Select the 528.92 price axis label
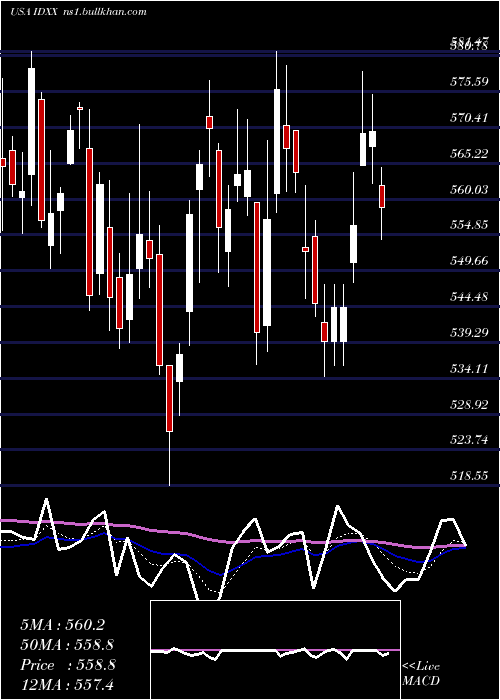500x700 pixels. point(470,404)
